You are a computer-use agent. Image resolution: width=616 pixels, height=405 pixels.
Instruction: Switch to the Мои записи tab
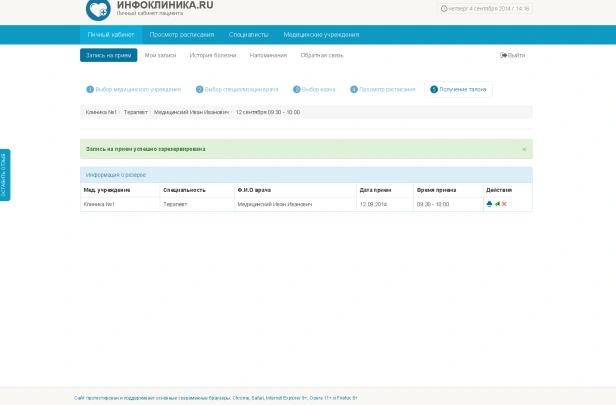coord(160,55)
